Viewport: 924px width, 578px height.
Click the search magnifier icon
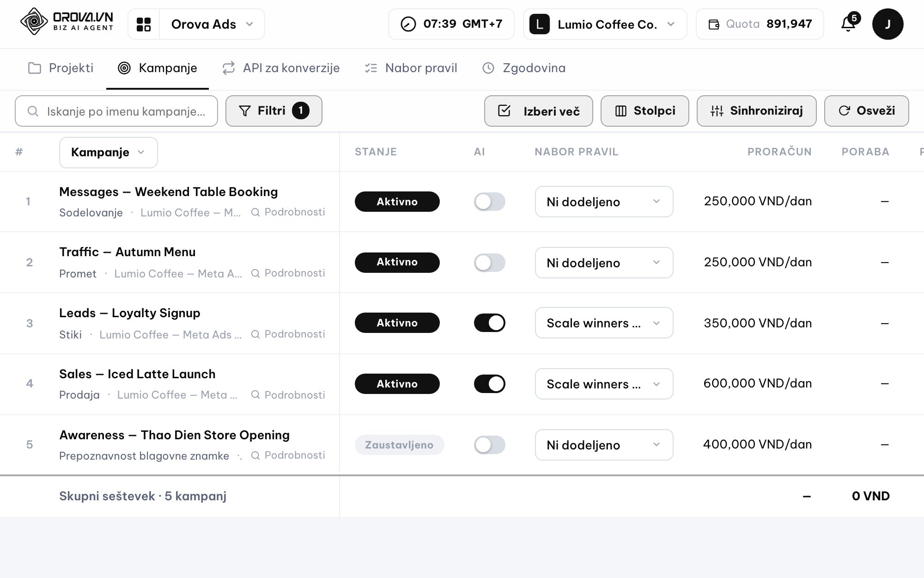(33, 111)
